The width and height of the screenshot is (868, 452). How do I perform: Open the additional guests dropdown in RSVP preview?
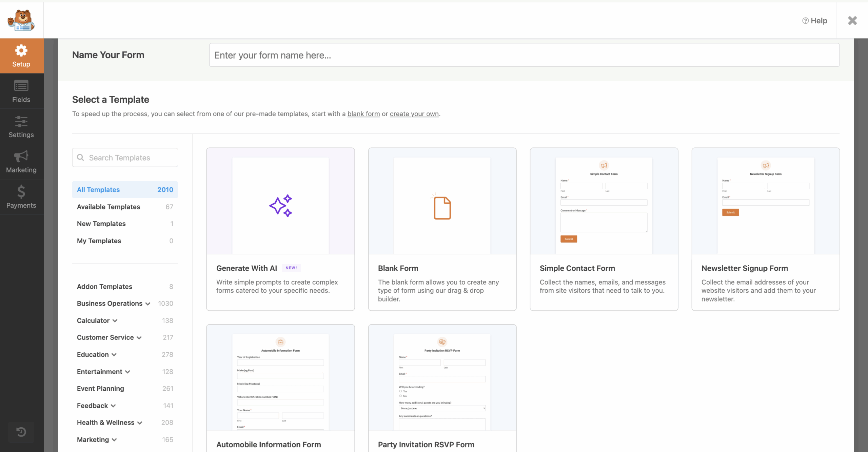(442, 408)
